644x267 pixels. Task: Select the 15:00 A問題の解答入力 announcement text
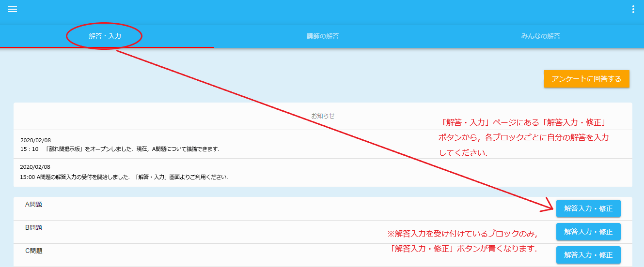tap(124, 177)
